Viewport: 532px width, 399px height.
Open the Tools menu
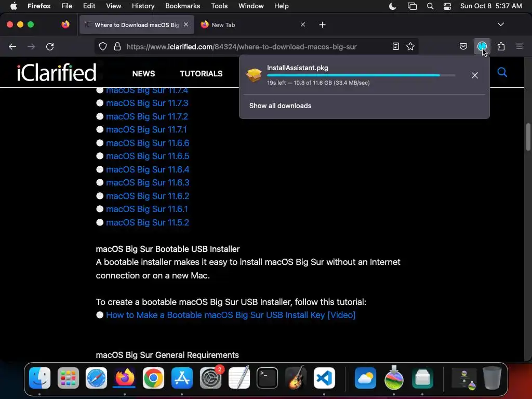[x=219, y=6]
